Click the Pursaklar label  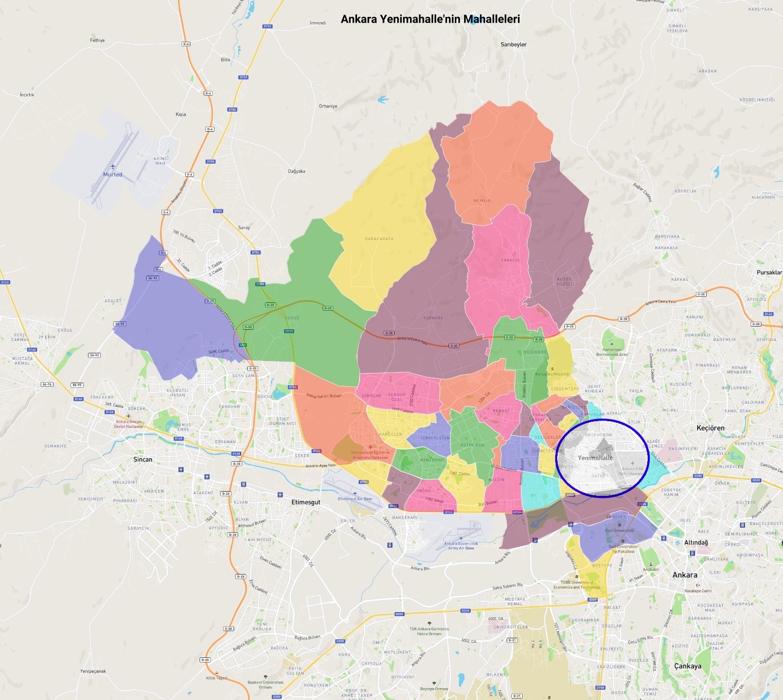coord(769,273)
